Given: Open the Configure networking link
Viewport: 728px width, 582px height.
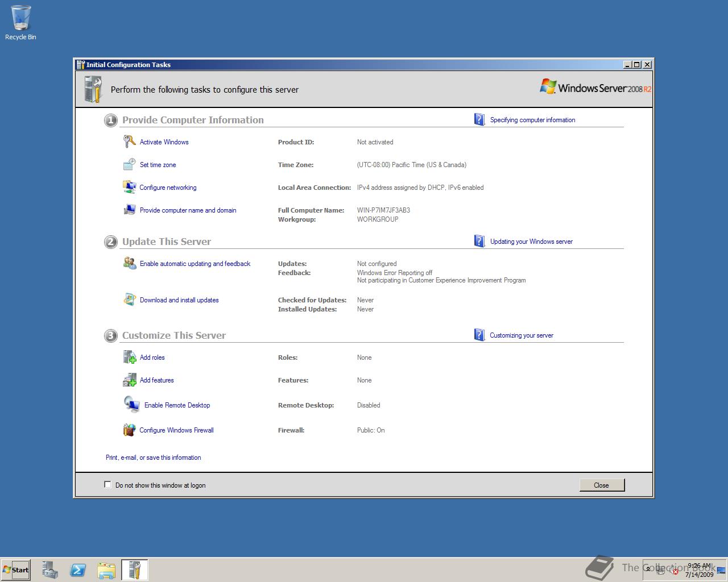Looking at the screenshot, I should pyautogui.click(x=168, y=188).
